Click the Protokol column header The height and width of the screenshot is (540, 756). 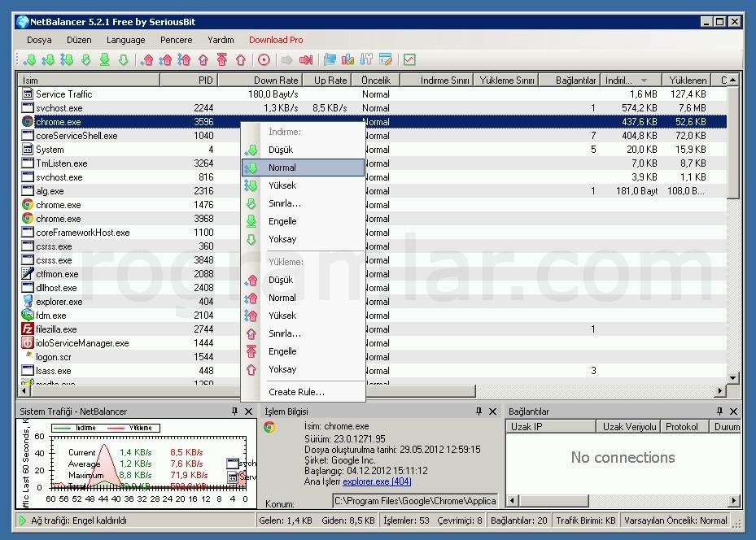point(684,427)
